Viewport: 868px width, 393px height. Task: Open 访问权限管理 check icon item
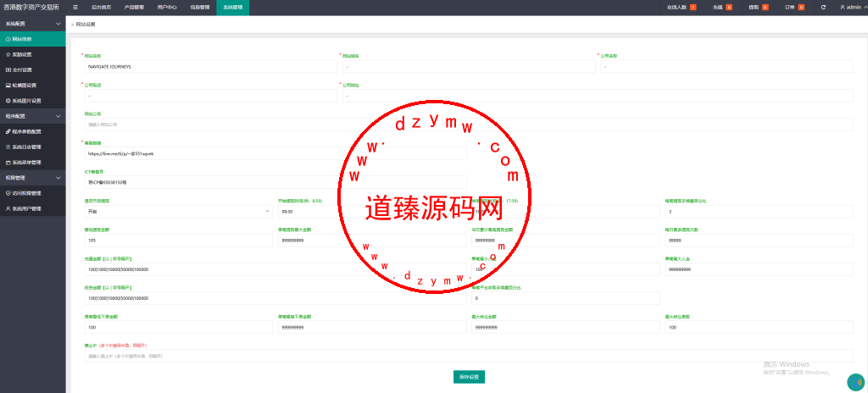click(x=8, y=193)
